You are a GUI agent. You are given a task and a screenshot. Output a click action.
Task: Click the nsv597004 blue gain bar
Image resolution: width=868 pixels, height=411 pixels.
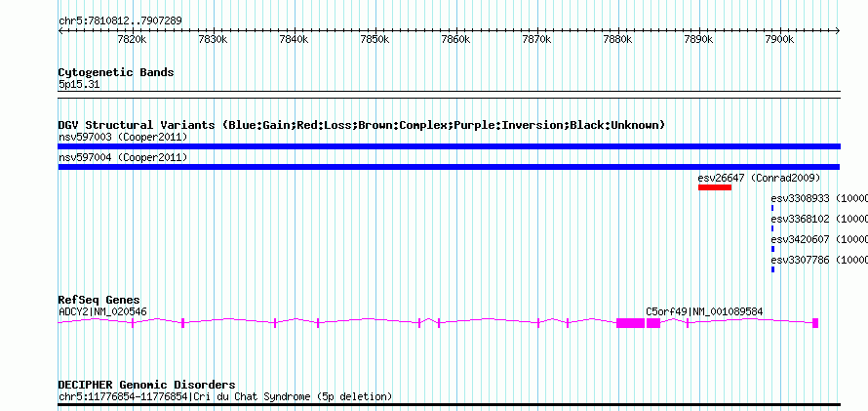[449, 167]
